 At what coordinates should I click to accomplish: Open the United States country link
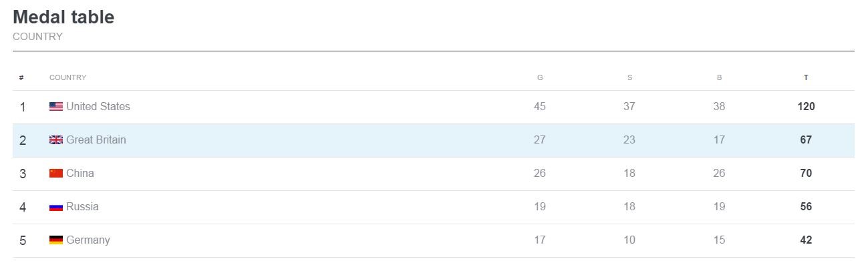coord(98,107)
